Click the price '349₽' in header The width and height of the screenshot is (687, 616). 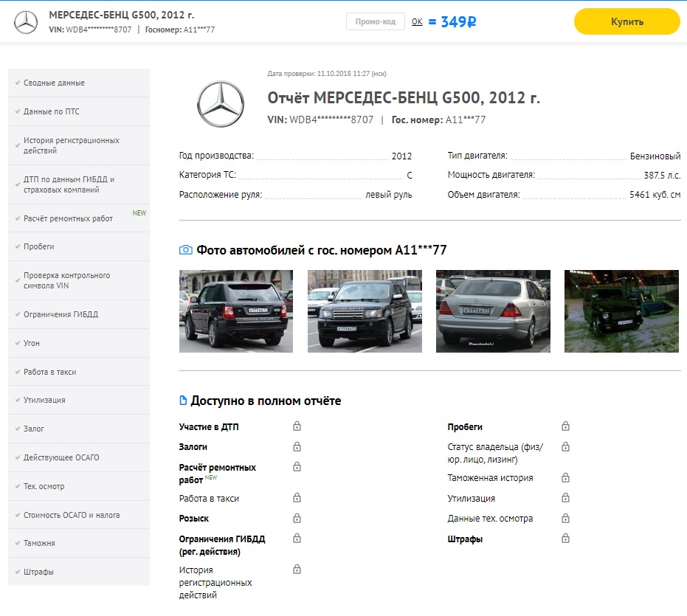(x=458, y=21)
